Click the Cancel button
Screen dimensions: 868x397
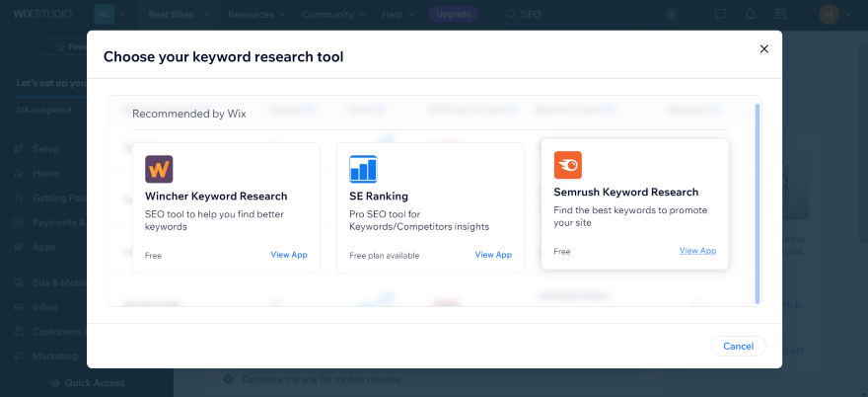pos(739,346)
